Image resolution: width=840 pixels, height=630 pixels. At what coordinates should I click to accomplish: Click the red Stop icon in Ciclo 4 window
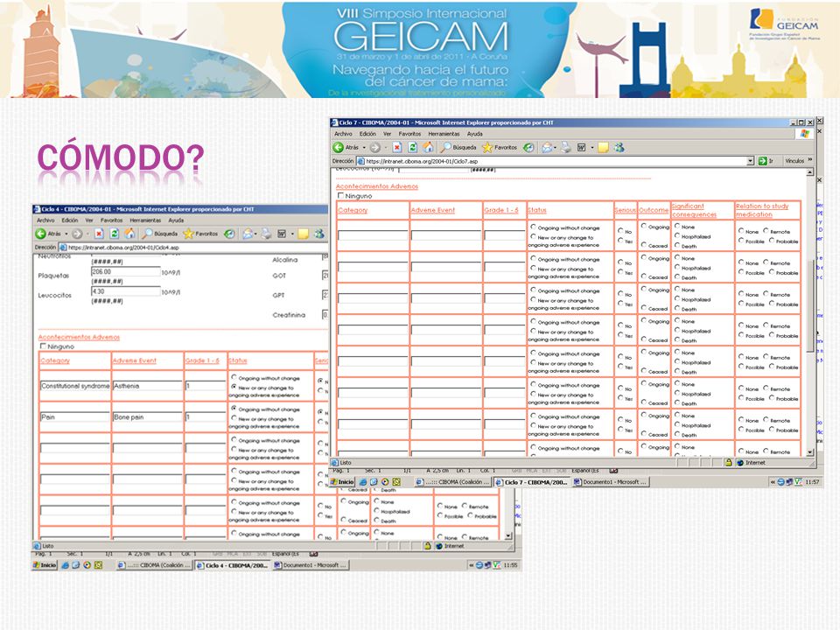click(x=99, y=234)
